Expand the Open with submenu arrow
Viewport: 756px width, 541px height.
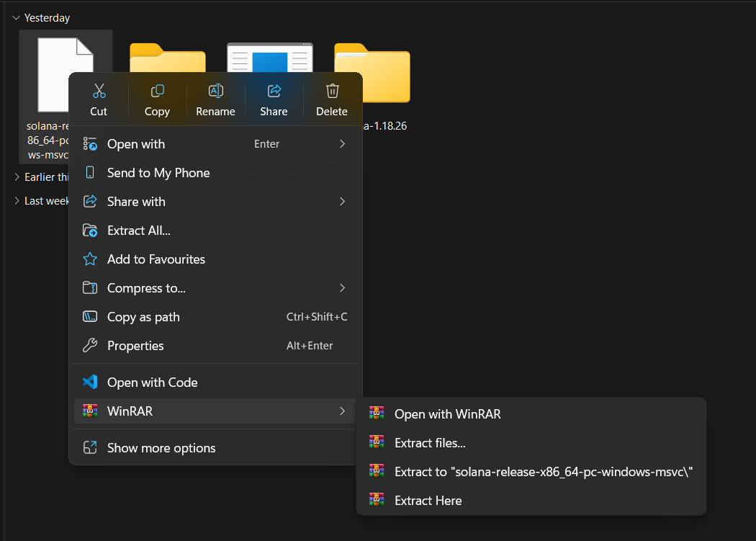(343, 144)
